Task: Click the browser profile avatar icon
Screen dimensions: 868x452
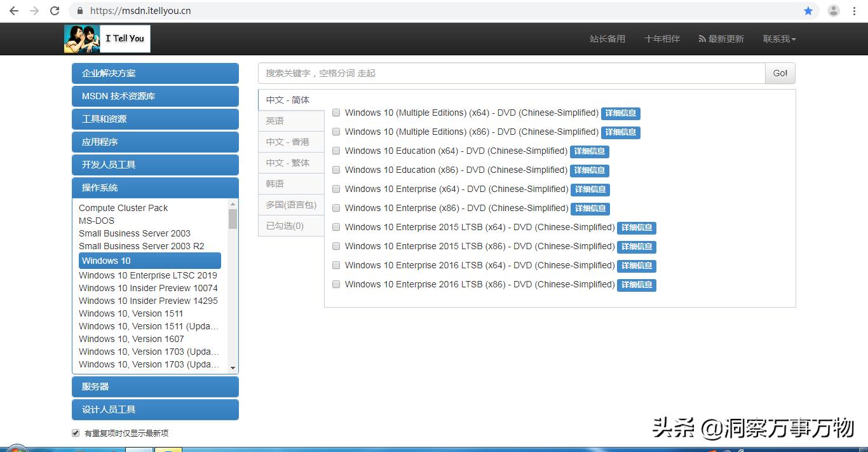Action: tap(833, 10)
